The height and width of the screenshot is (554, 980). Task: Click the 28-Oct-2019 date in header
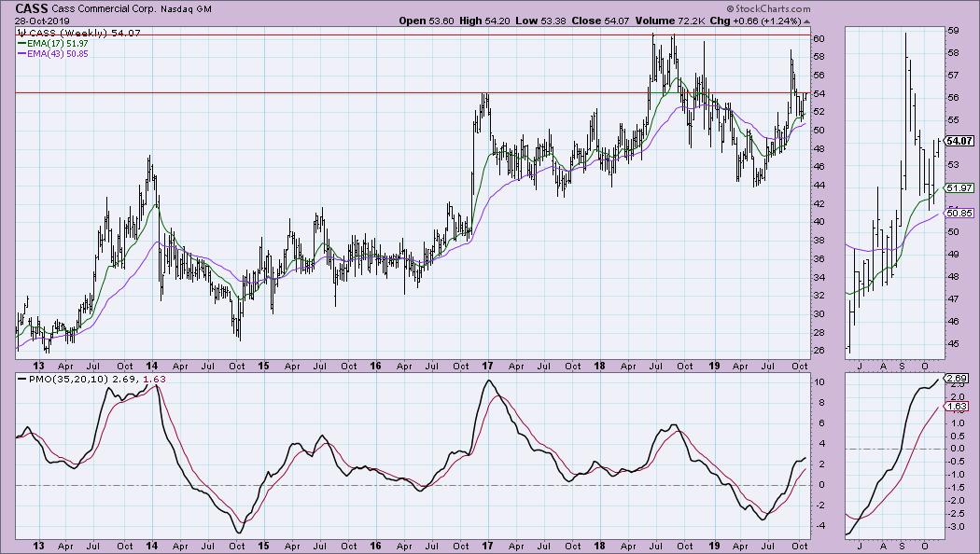pos(36,21)
